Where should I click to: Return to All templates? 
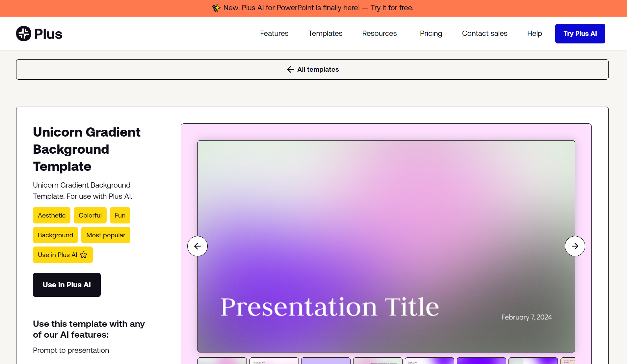pos(312,69)
